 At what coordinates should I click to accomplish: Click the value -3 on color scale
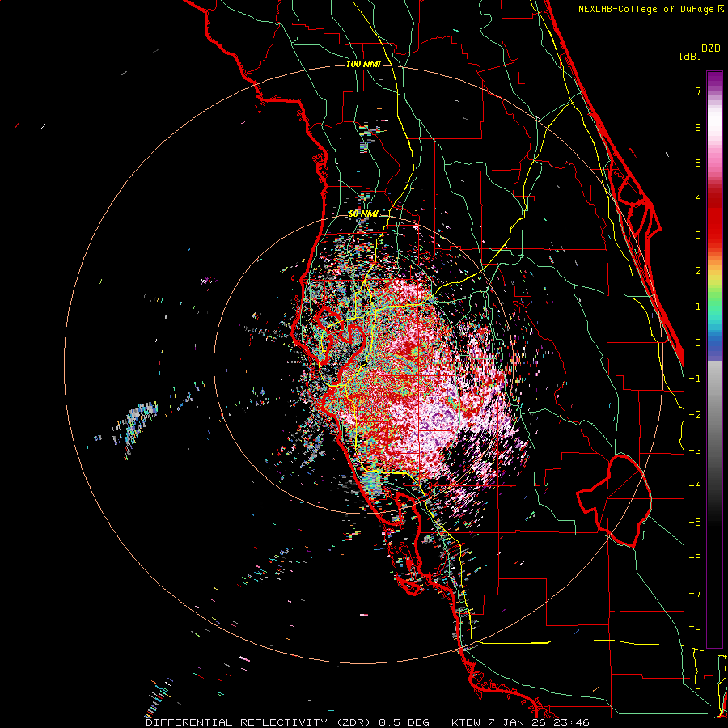click(x=695, y=451)
